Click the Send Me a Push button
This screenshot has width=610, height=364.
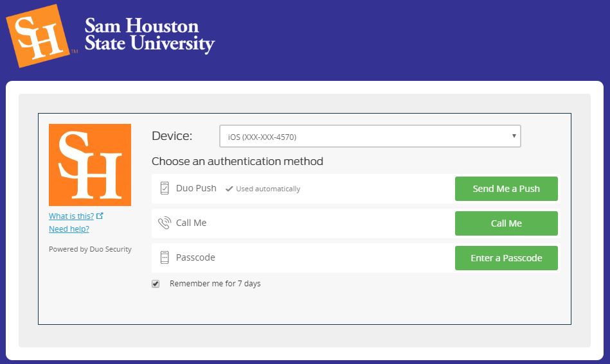[506, 189]
